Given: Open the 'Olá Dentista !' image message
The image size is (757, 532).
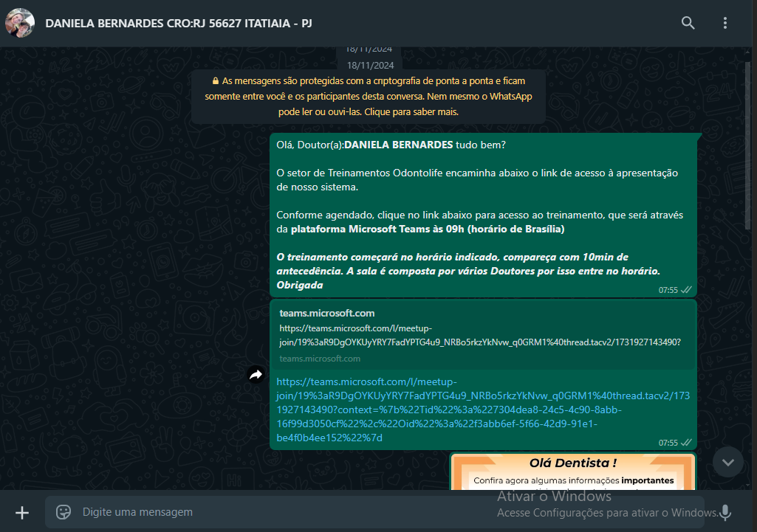Looking at the screenshot, I should click(x=572, y=471).
